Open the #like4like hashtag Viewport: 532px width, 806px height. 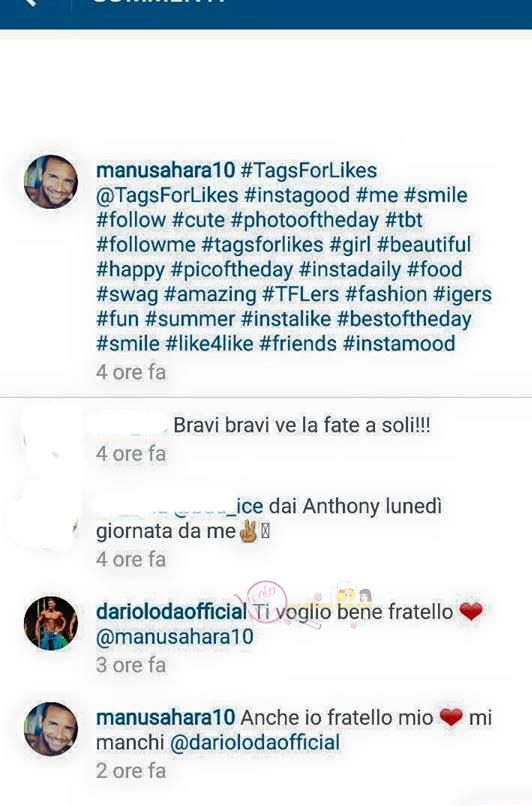click(x=210, y=343)
